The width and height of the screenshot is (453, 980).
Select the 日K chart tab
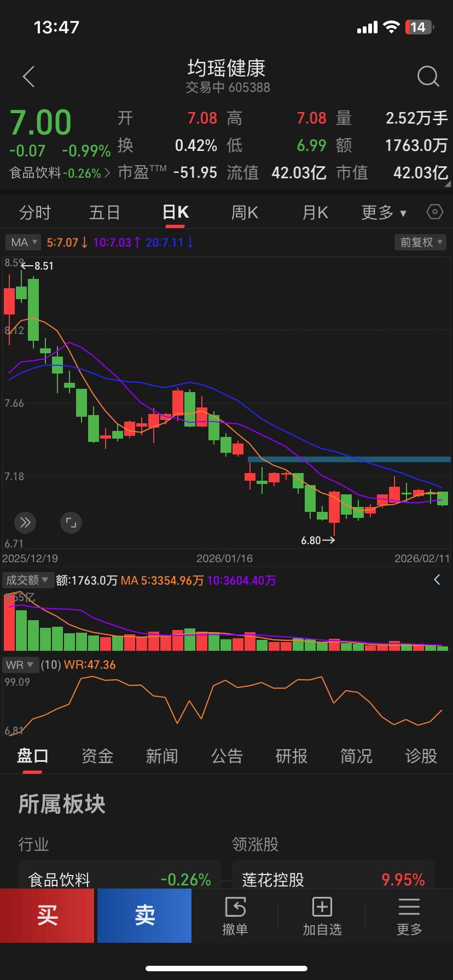pyautogui.click(x=176, y=212)
